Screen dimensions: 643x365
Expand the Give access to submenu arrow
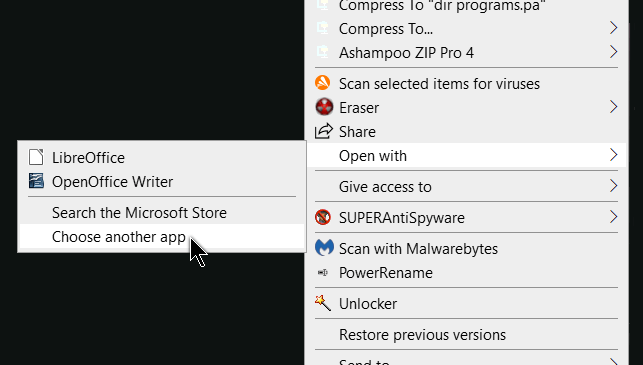point(613,186)
